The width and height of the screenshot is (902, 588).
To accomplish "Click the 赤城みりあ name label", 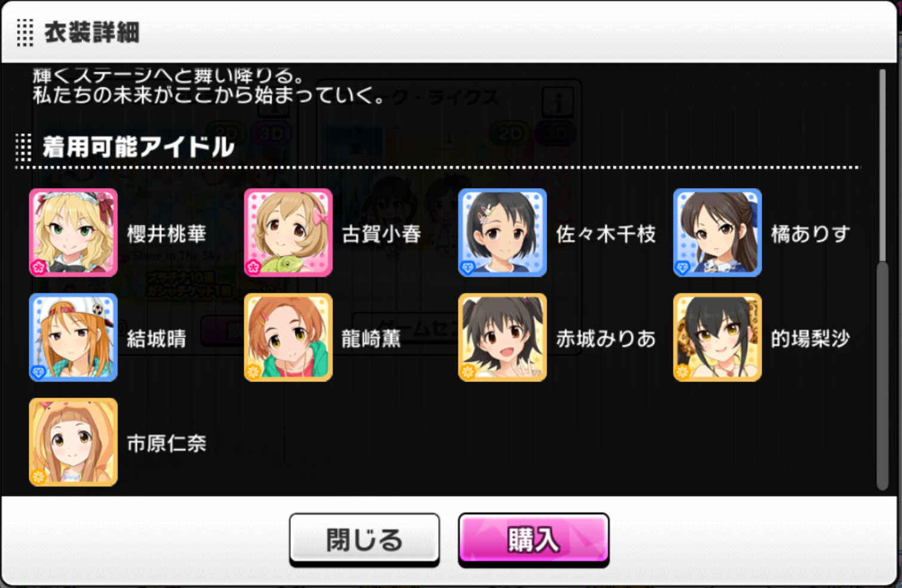I will point(606,338).
